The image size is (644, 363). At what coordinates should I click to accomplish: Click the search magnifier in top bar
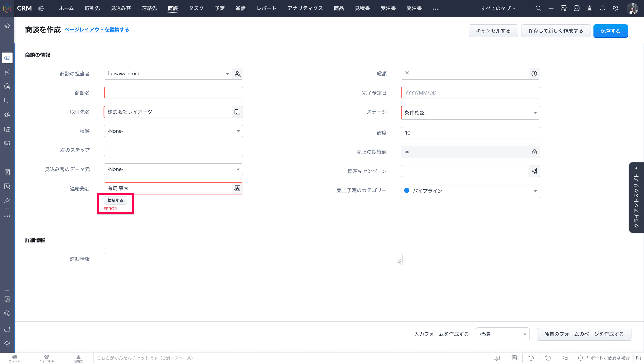(x=538, y=8)
